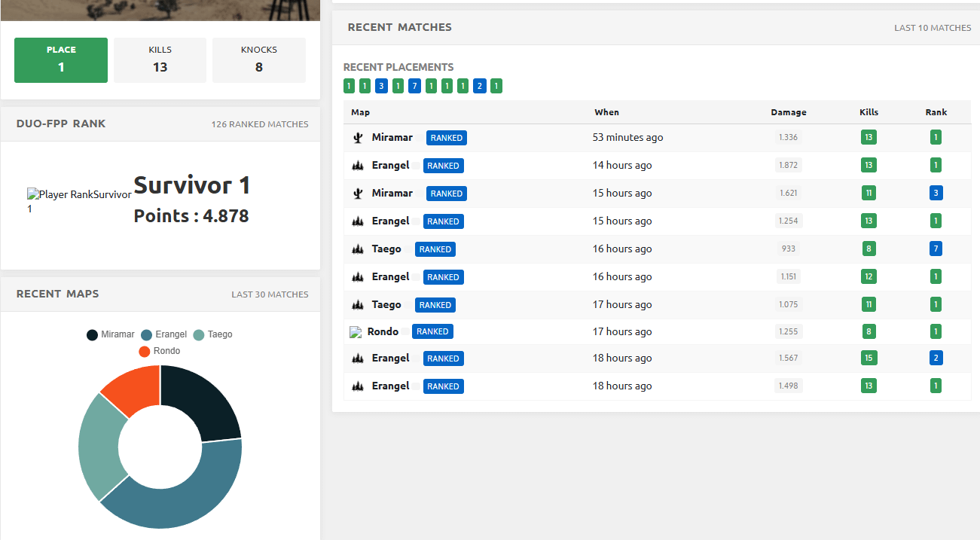Click the blue 7 recent placement badge

click(414, 86)
